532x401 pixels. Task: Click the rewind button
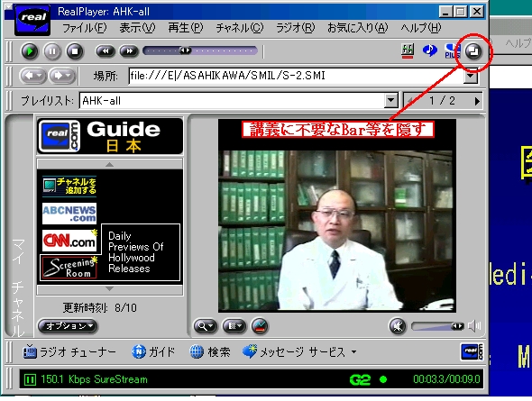pos(105,51)
